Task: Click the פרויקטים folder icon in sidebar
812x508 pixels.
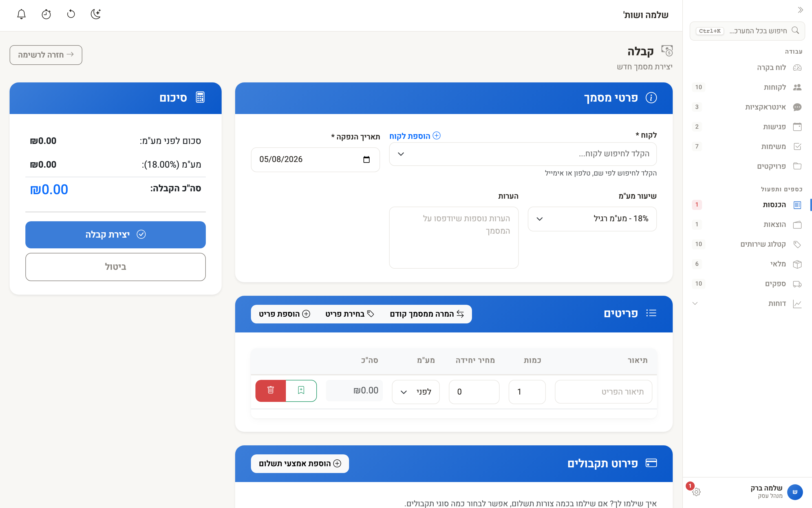Action: [x=797, y=166]
